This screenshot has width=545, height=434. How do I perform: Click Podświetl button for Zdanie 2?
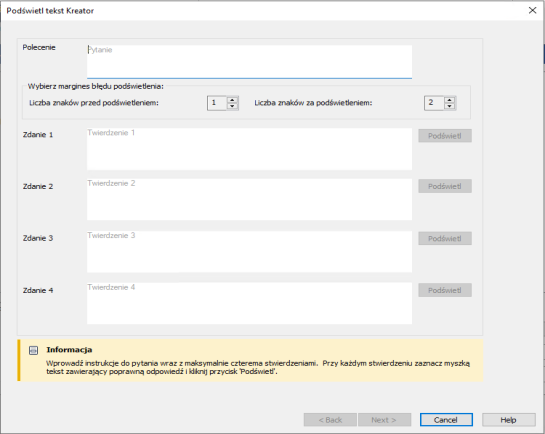(x=445, y=186)
